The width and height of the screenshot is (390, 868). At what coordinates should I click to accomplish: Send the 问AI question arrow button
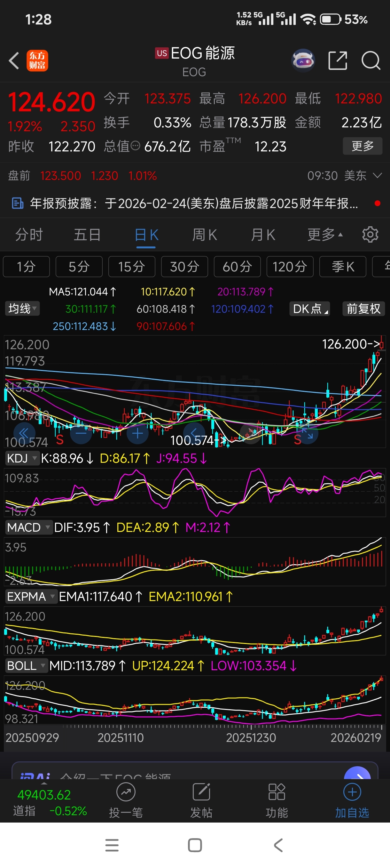(x=357, y=773)
